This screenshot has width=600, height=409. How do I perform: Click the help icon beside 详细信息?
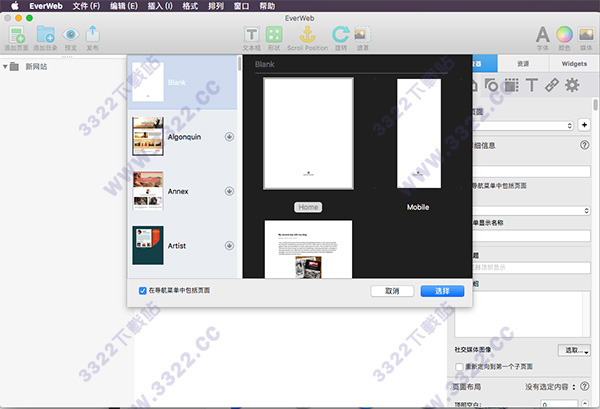point(584,145)
